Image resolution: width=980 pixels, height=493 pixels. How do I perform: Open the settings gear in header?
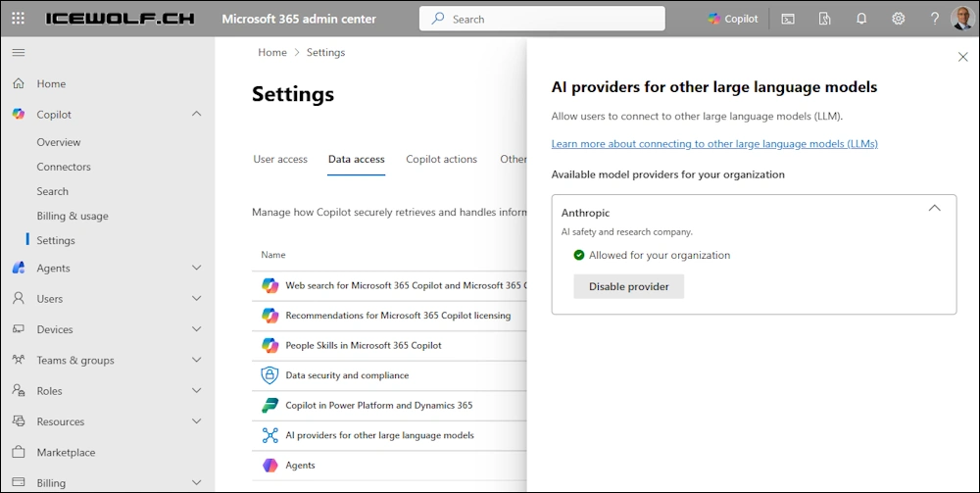click(x=898, y=19)
